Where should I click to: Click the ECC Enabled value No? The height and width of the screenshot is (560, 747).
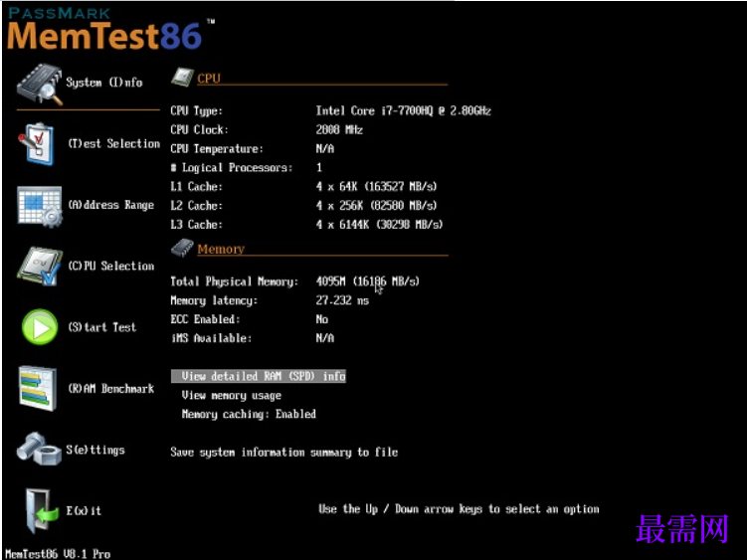point(322,319)
